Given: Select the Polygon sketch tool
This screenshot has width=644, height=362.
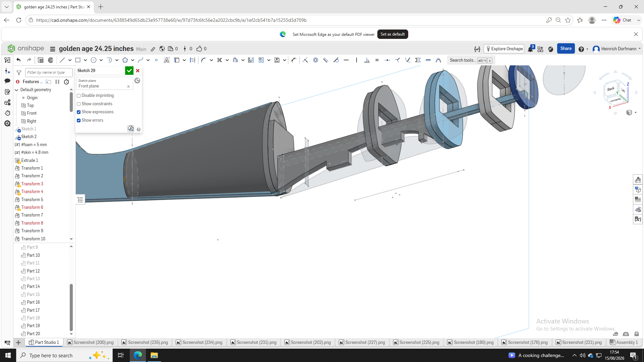Looking at the screenshot, I should coord(125,60).
